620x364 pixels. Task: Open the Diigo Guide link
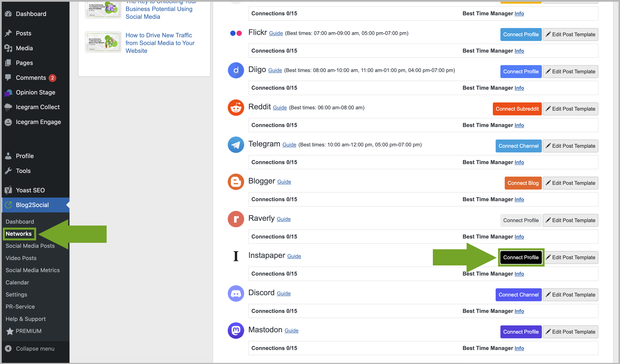click(x=275, y=70)
